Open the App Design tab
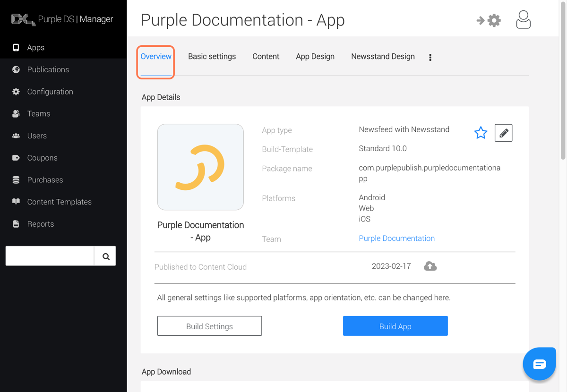Viewport: 567px width, 392px height. [x=315, y=57]
